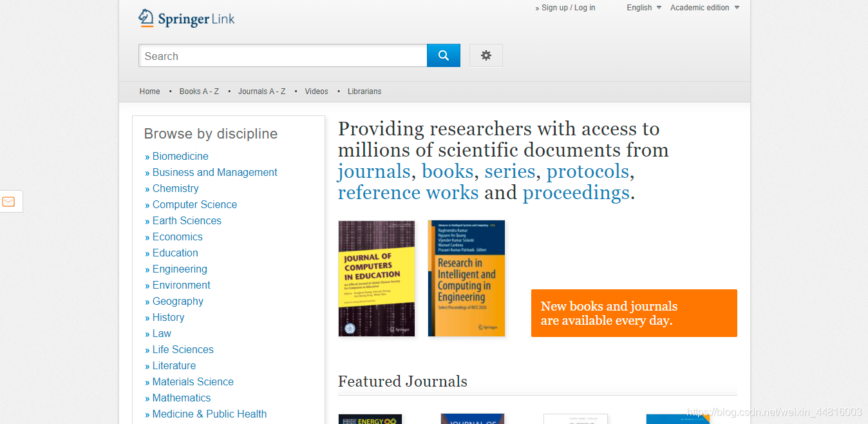Viewport: 868px width, 424px height.
Task: Browse the Law discipline
Action: [x=162, y=333]
